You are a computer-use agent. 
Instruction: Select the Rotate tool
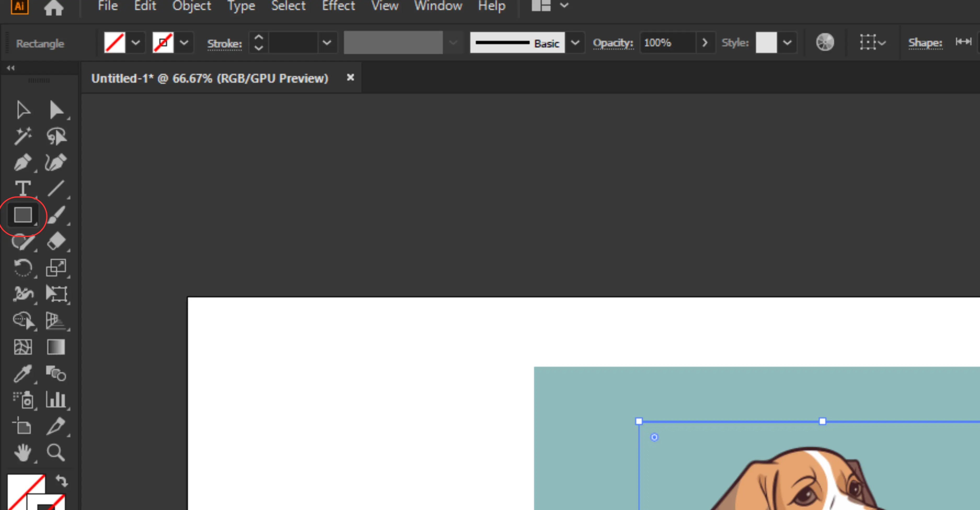click(23, 268)
